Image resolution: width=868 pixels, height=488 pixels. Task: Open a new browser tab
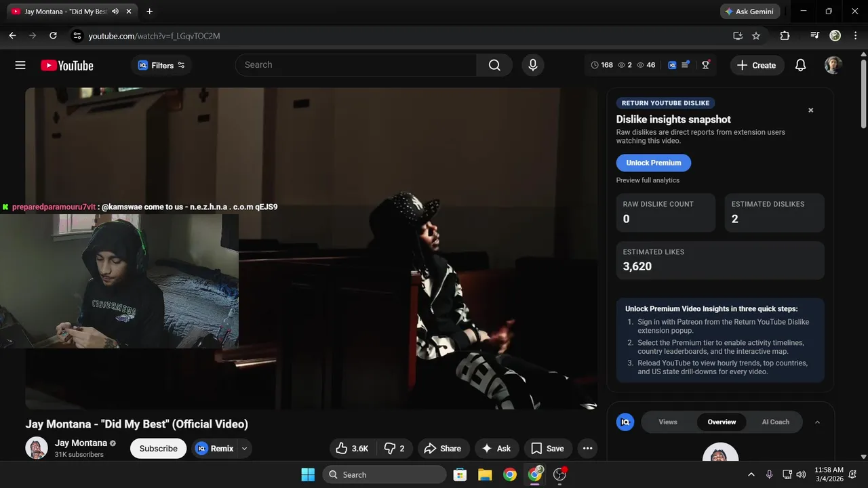149,12
